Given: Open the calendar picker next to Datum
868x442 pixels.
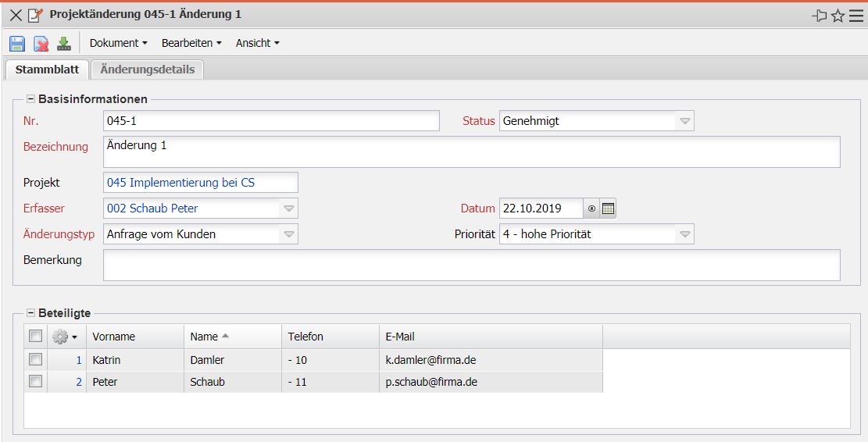Looking at the screenshot, I should (609, 209).
